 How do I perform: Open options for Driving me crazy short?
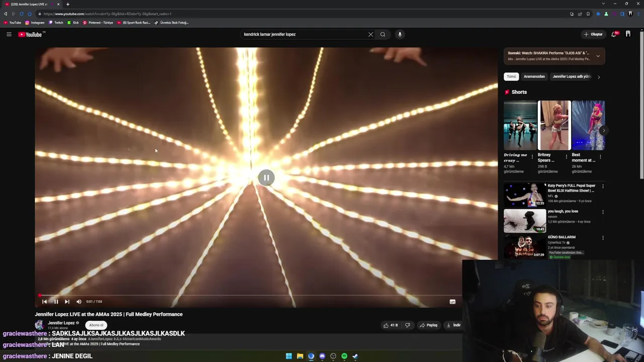point(532,157)
